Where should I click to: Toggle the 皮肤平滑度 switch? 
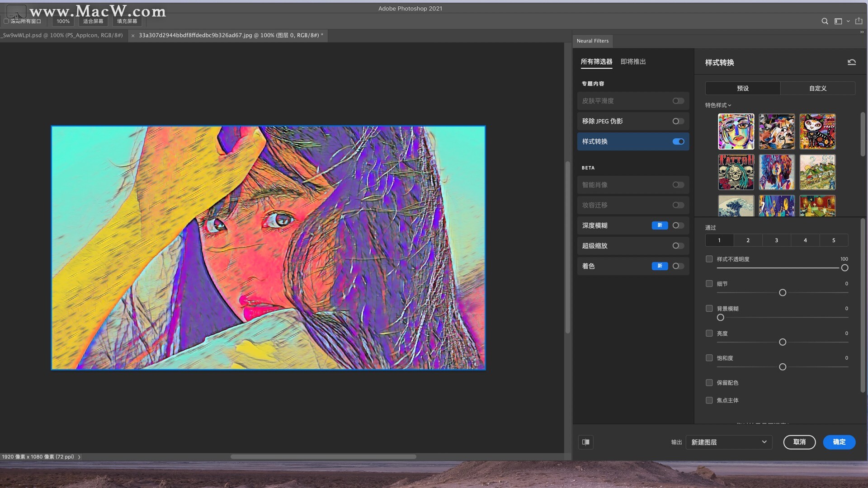pos(678,101)
